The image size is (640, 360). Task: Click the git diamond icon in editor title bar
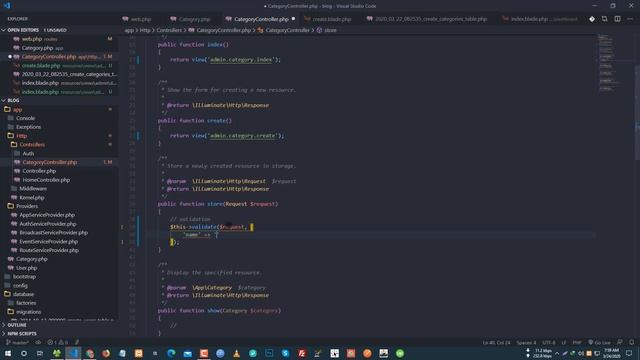tap(592, 19)
